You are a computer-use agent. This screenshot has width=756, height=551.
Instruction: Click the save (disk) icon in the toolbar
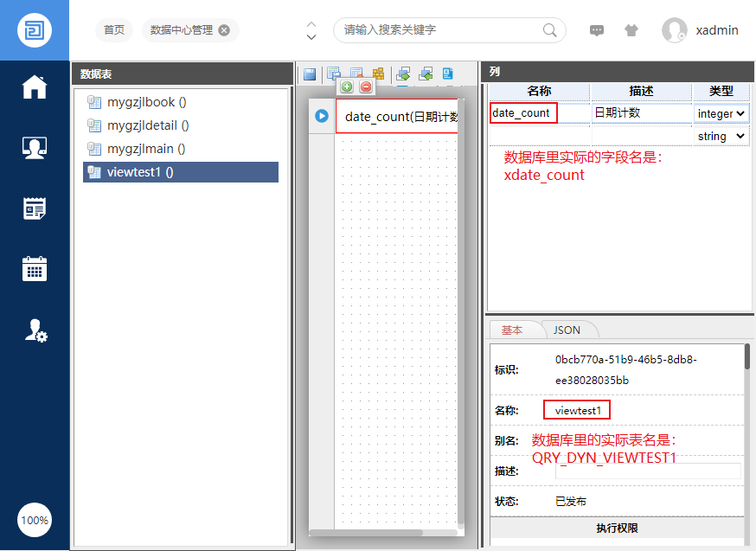[x=310, y=73]
